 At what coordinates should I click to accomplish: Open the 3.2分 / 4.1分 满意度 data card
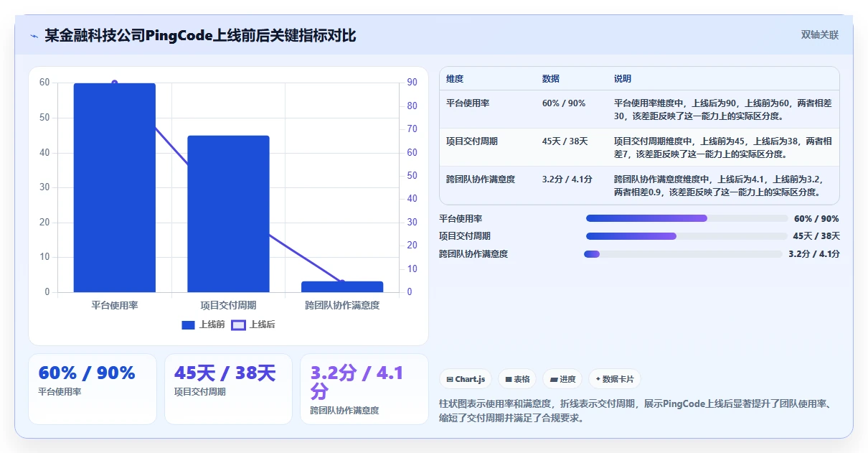coord(364,389)
